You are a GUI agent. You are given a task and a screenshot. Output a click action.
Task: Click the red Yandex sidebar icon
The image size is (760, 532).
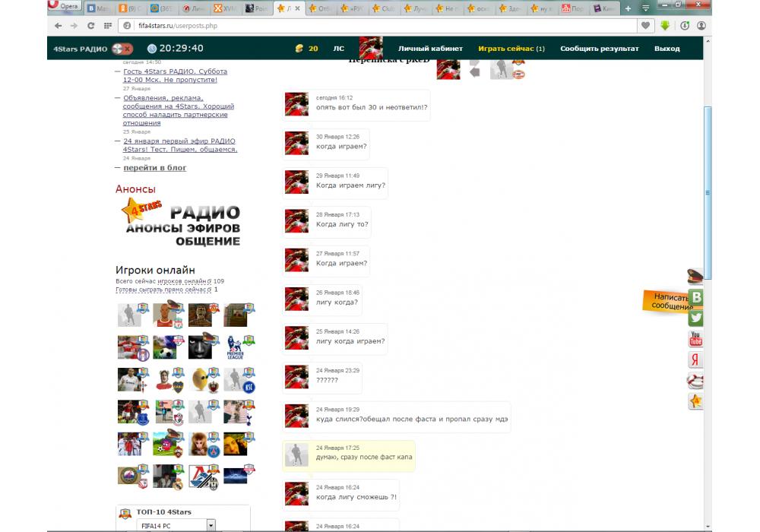[x=695, y=359]
